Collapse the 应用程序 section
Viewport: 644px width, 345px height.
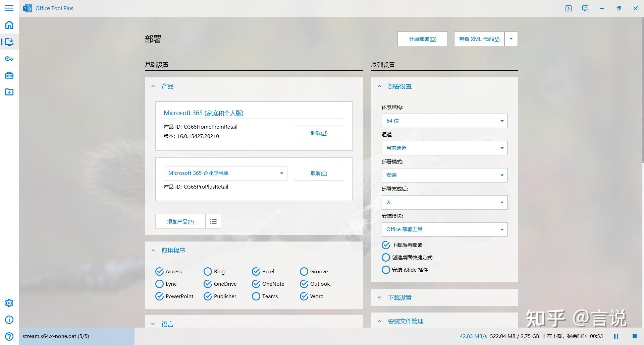[153, 250]
